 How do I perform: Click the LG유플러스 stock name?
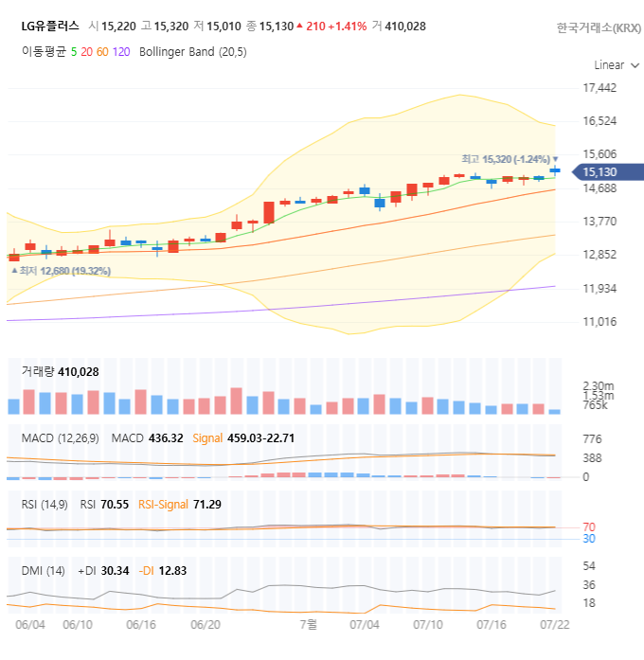[50, 27]
